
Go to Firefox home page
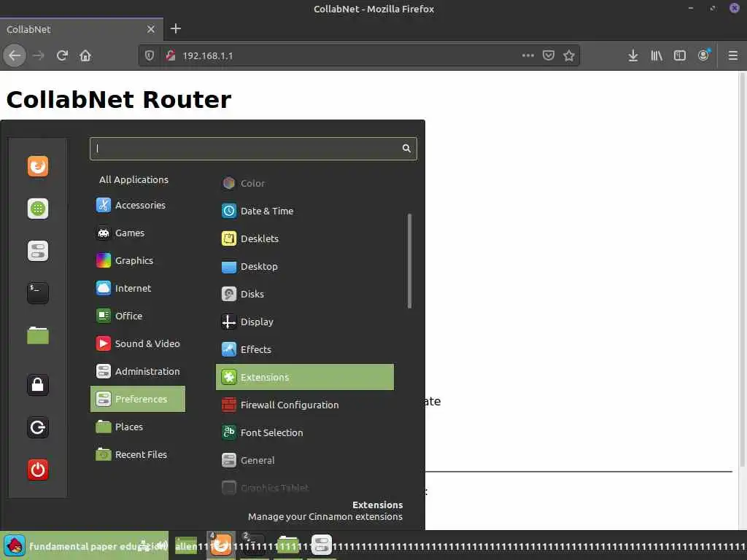85,55
